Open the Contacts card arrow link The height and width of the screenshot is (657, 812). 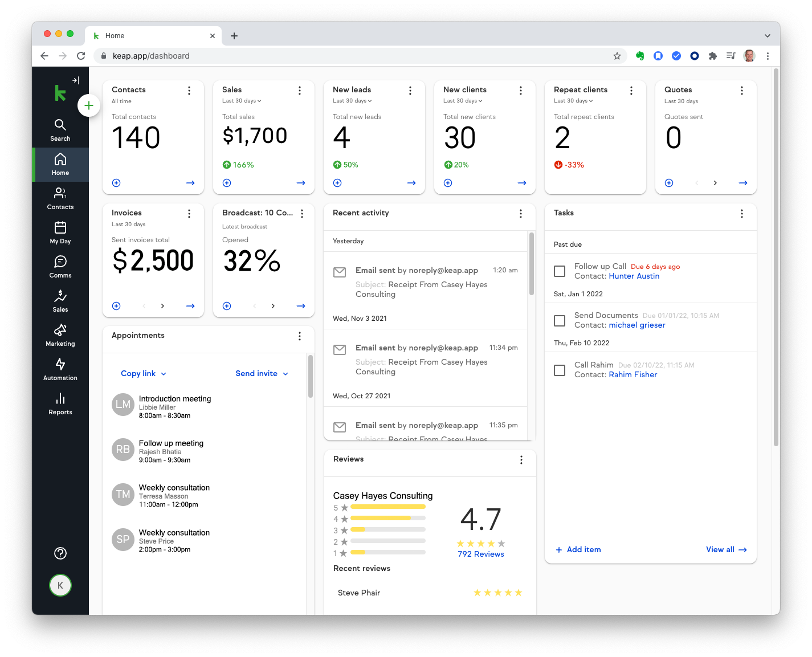[x=190, y=183]
